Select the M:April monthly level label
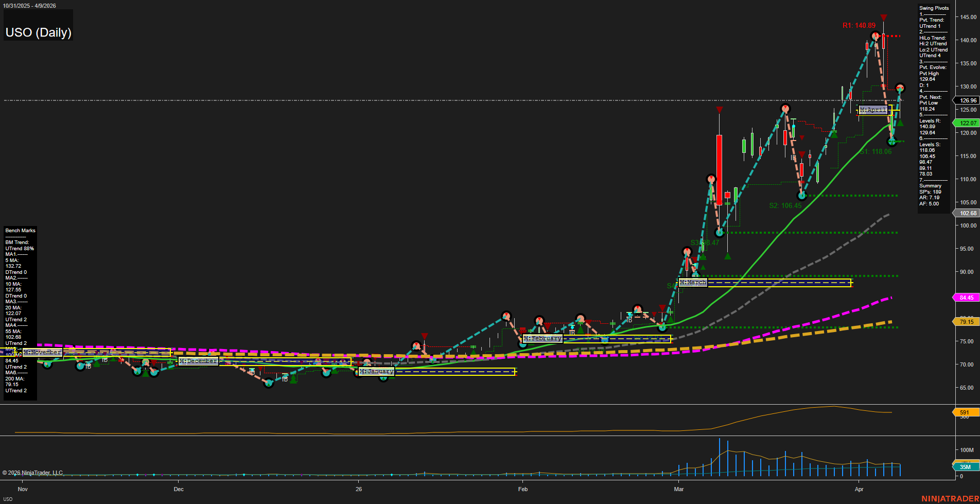Image resolution: width=980 pixels, height=504 pixels. (x=873, y=110)
